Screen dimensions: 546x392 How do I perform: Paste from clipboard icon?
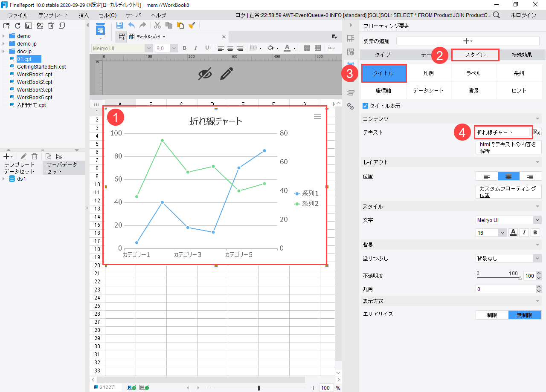click(180, 25)
